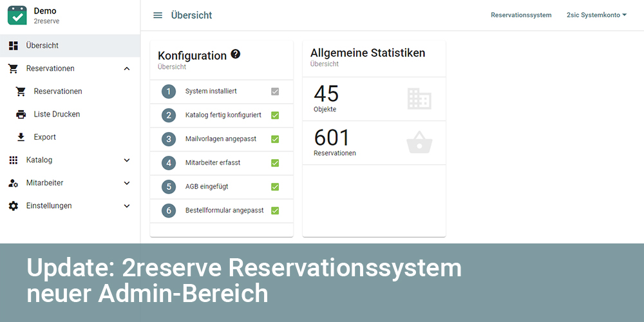Toggle the Mitarbeiter erfasst checkbox
644x322 pixels.
[275, 163]
